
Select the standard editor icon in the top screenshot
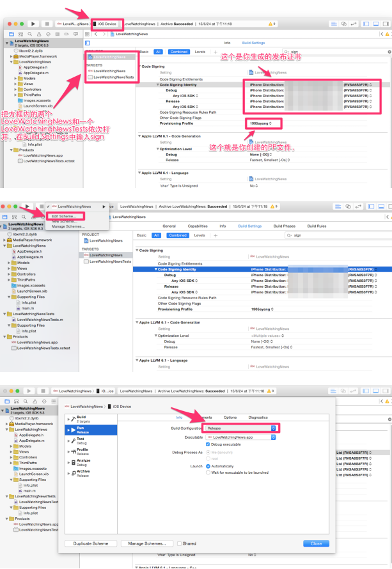coord(334,24)
